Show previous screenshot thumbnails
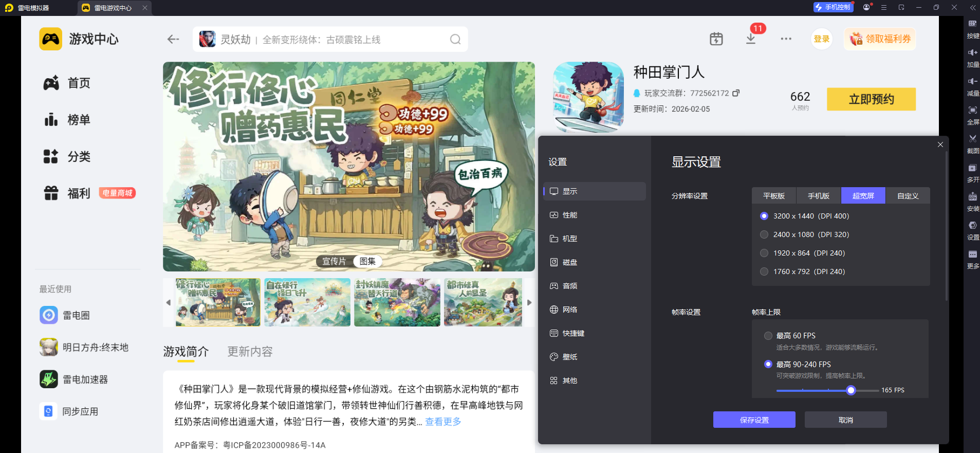The height and width of the screenshot is (453, 980). point(168,302)
